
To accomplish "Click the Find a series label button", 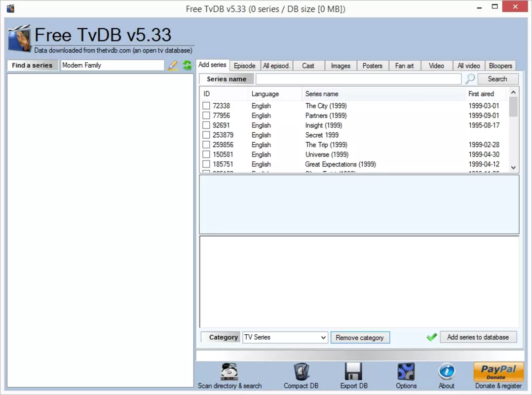I will 32,65.
